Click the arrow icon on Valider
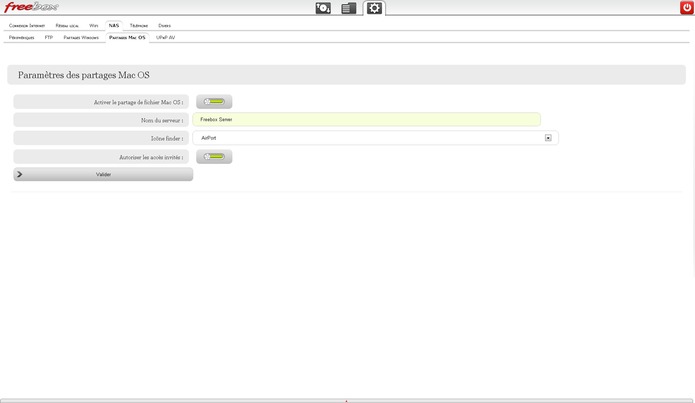This screenshot has height=403, width=695. [20, 174]
